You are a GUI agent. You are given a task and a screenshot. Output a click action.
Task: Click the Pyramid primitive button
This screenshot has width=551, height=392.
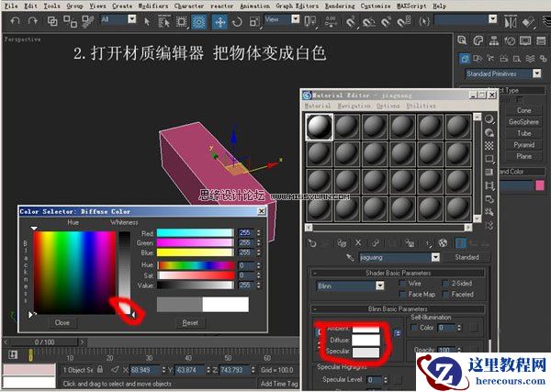tap(523, 145)
